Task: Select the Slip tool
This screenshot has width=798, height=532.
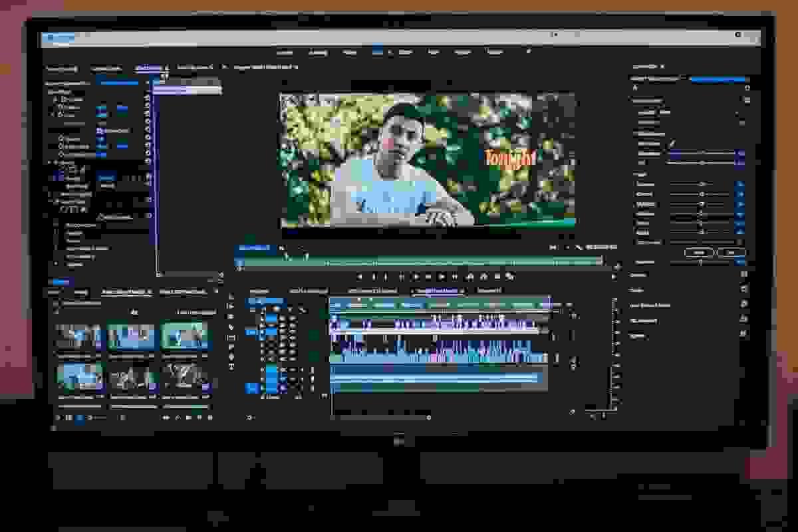Action: tap(231, 337)
